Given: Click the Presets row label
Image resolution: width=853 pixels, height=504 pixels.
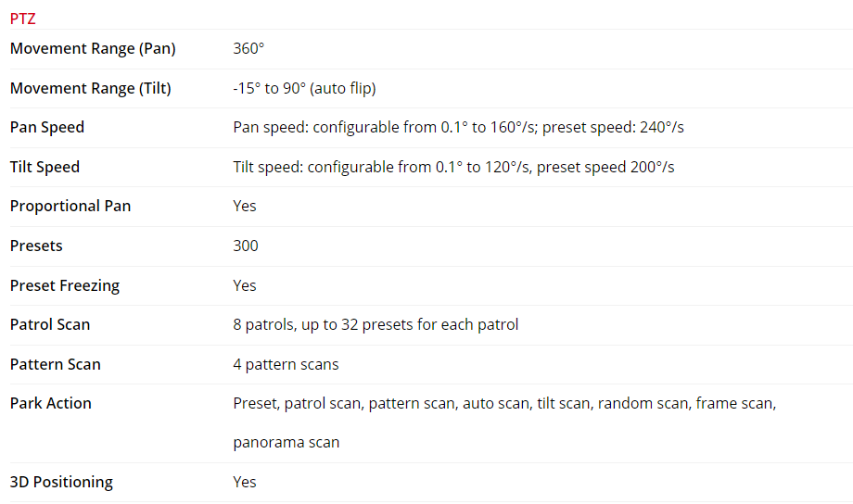Looking at the screenshot, I should point(36,246).
